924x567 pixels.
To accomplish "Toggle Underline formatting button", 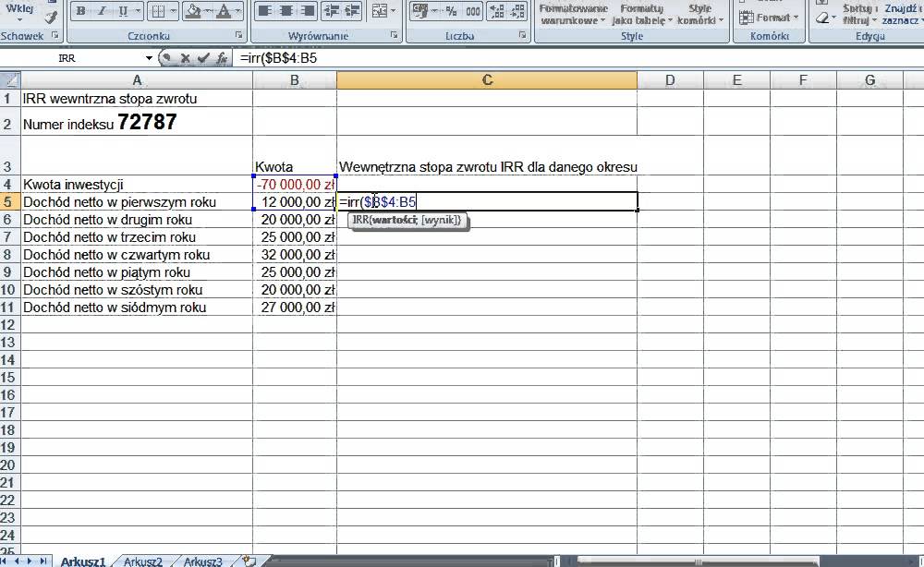I will point(123,11).
